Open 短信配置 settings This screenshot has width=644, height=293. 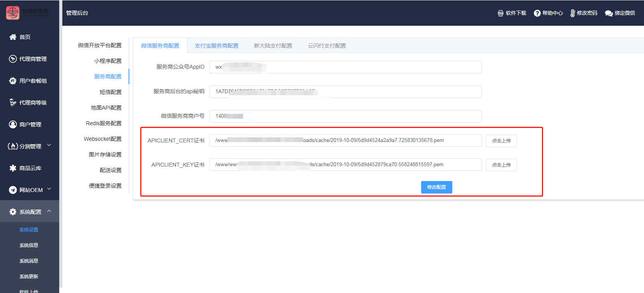click(x=111, y=92)
